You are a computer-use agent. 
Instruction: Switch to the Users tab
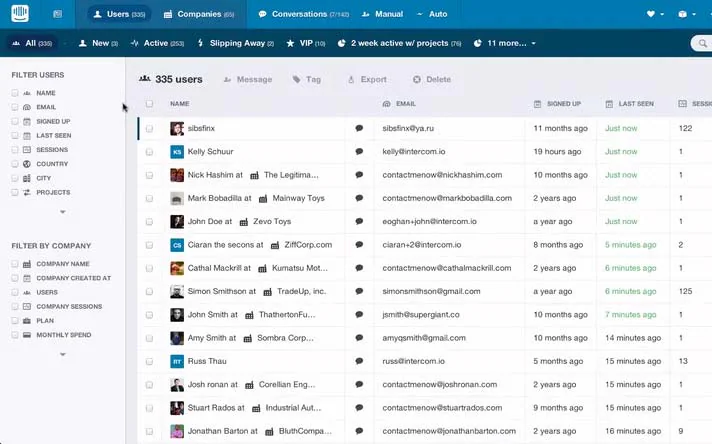coord(119,14)
